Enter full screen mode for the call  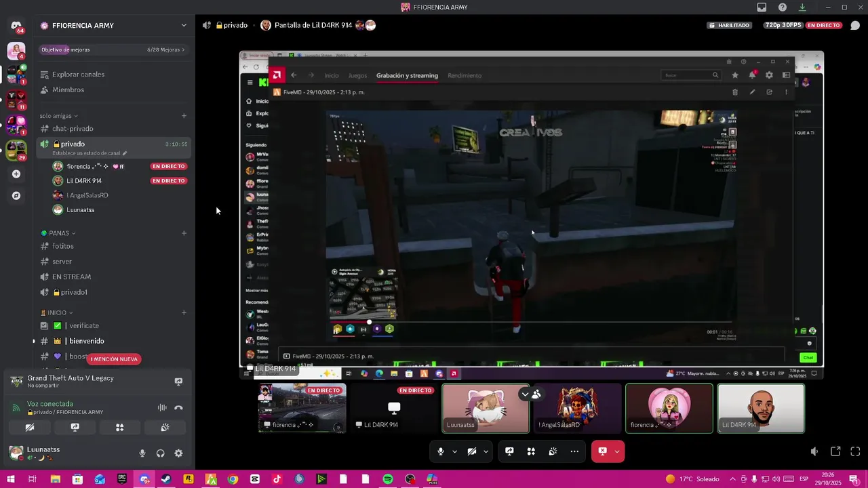[x=855, y=451]
